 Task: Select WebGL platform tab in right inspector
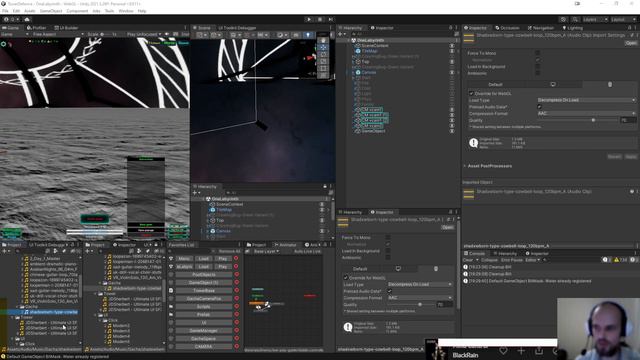(x=610, y=84)
